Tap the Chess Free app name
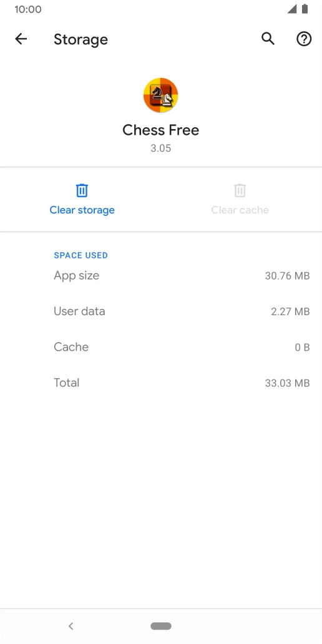Image resolution: width=322 pixels, height=644 pixels. 160,130
